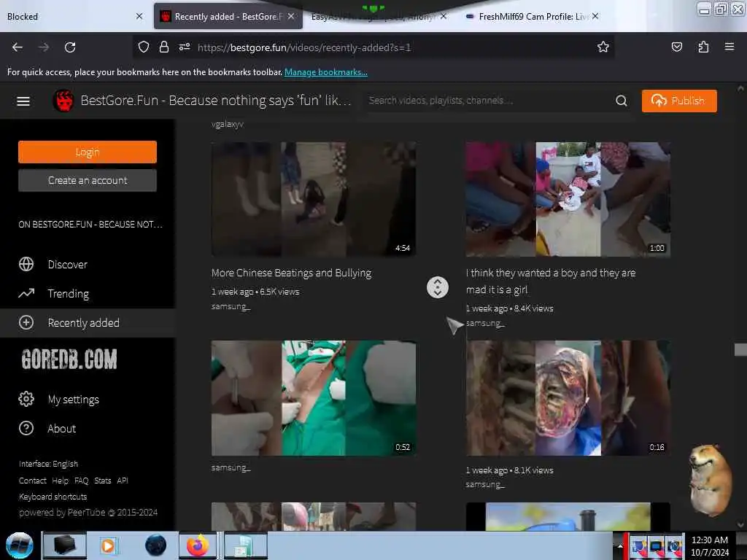Go back using the browser back arrow
Screen dimensions: 747x560
tap(18, 47)
